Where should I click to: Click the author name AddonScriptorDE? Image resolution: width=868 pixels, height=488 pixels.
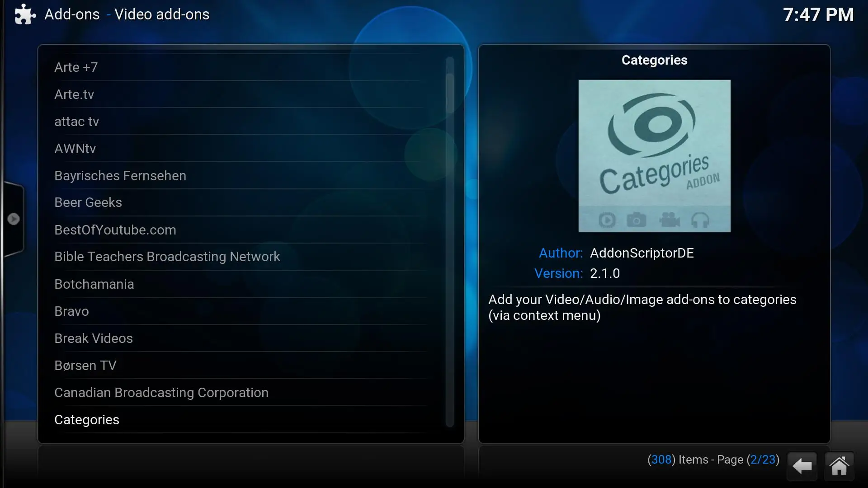pyautogui.click(x=642, y=253)
